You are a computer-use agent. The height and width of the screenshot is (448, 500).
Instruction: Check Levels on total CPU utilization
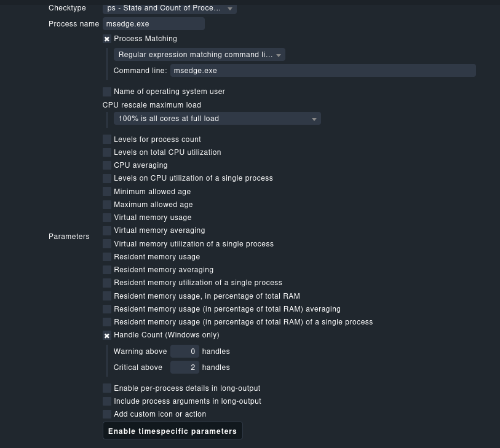tap(107, 152)
